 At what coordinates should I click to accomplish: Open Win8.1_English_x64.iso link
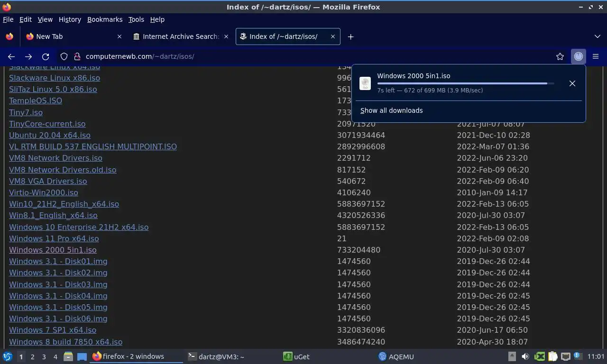(53, 215)
